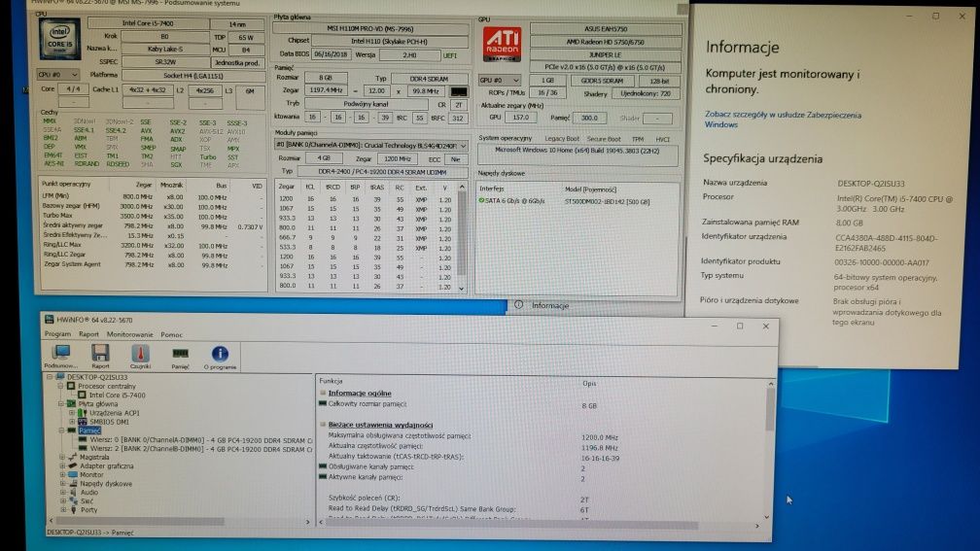Screen dimensions: 980x551
Task: Expand the Urządzenia ACPI node
Action: [x=72, y=413]
